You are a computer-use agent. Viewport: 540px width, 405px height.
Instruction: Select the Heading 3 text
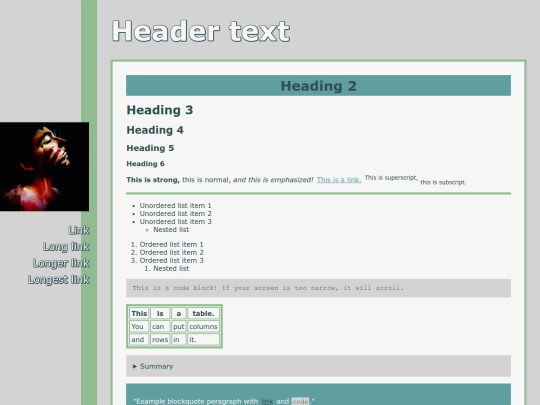click(160, 110)
